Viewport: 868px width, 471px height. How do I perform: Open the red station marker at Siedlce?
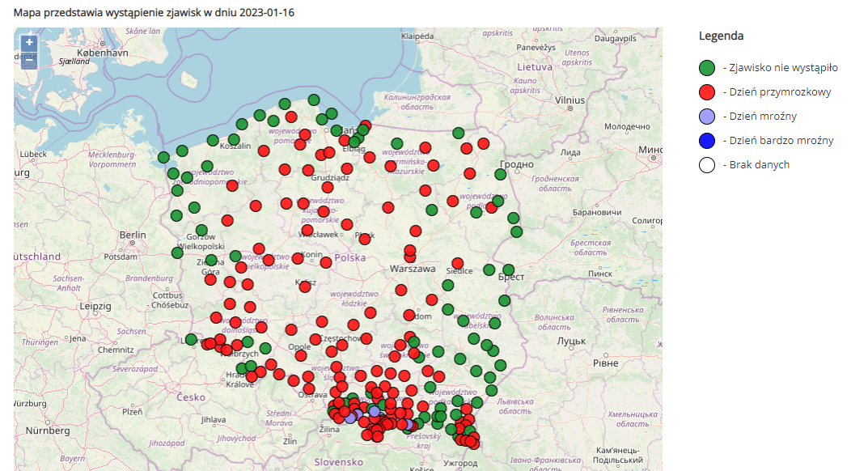[x=457, y=264]
